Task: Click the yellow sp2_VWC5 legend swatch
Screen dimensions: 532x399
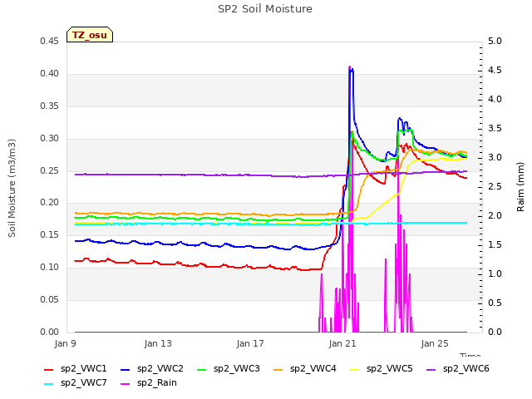Action: click(x=355, y=370)
